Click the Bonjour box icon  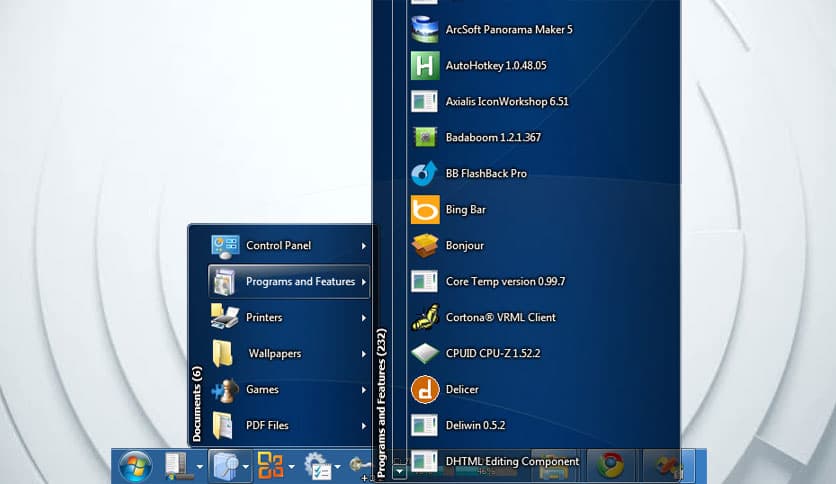coord(425,245)
